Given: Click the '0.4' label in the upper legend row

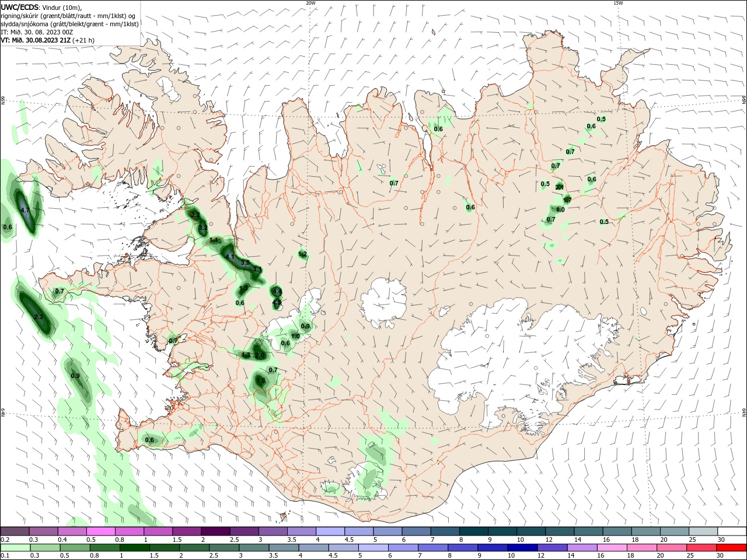Looking at the screenshot, I should pos(62,540).
